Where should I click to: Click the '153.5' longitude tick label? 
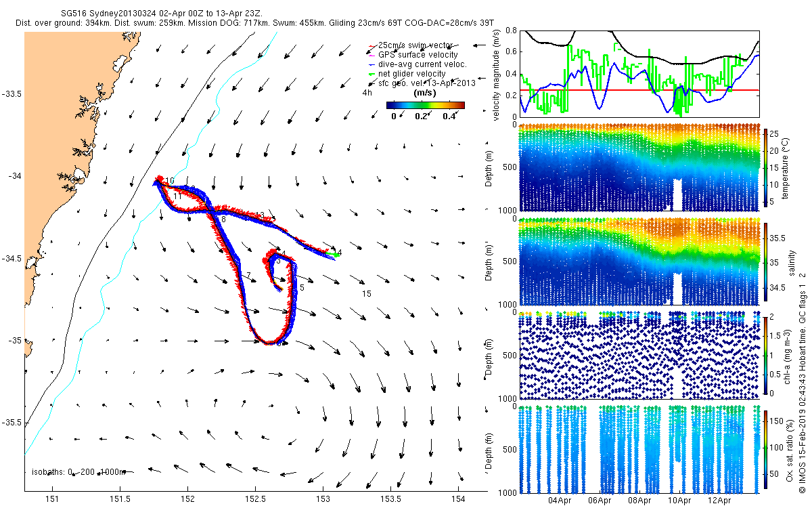[x=390, y=500]
